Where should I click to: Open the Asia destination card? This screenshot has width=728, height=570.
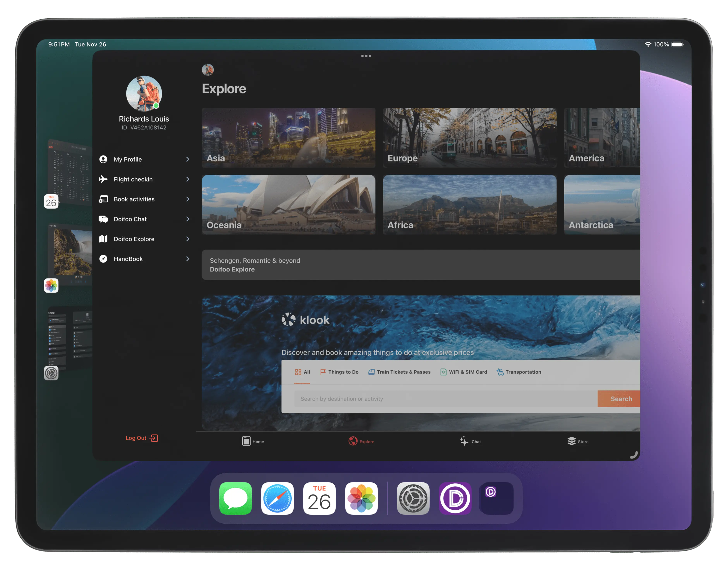point(288,137)
